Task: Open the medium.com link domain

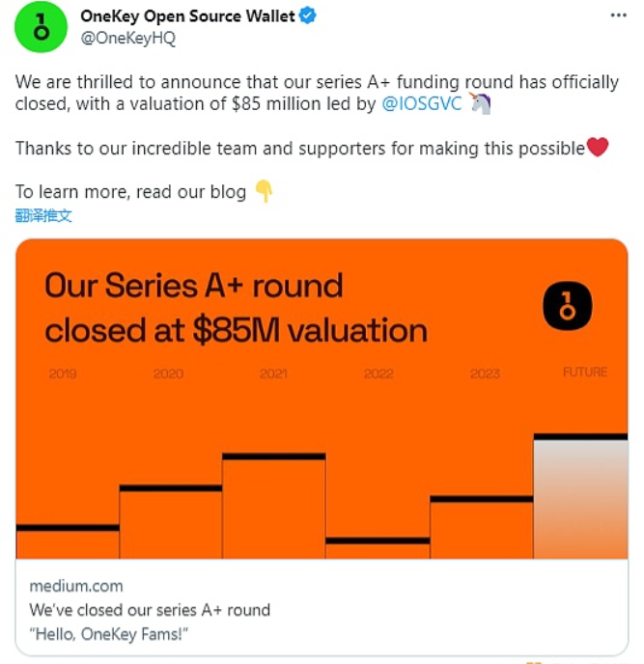Action: (76, 586)
